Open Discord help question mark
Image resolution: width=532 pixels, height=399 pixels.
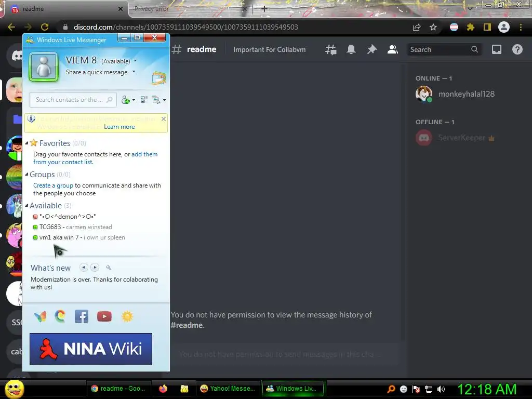[517, 49]
